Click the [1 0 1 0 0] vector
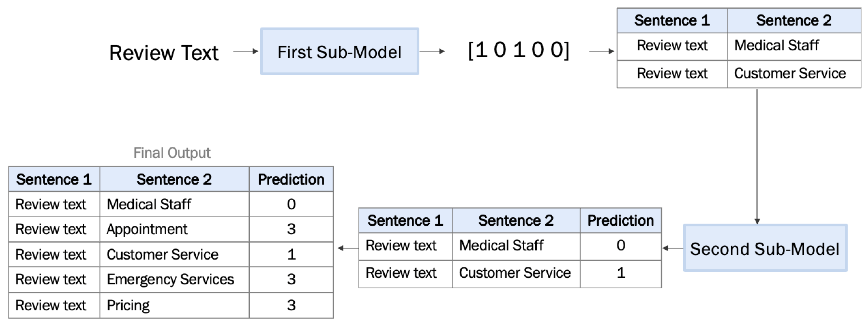Image resolution: width=868 pixels, height=325 pixels. (518, 50)
